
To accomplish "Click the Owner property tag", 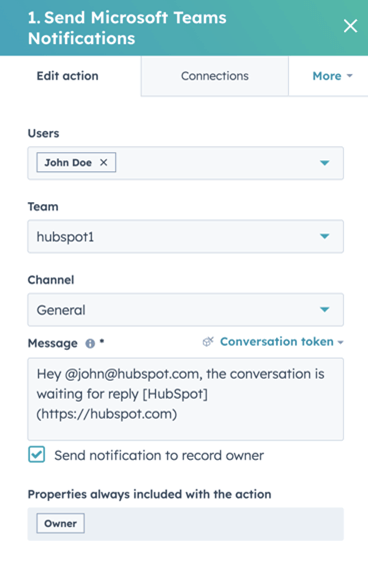I will [60, 523].
